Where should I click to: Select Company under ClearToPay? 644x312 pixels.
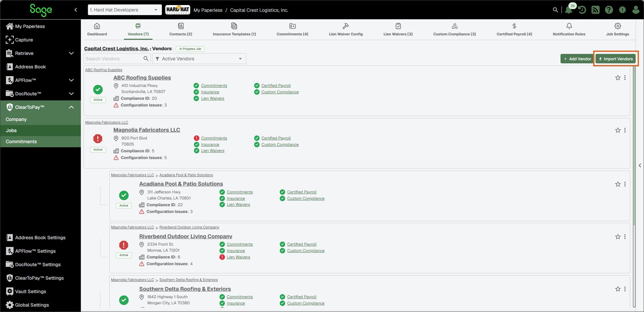[40, 119]
